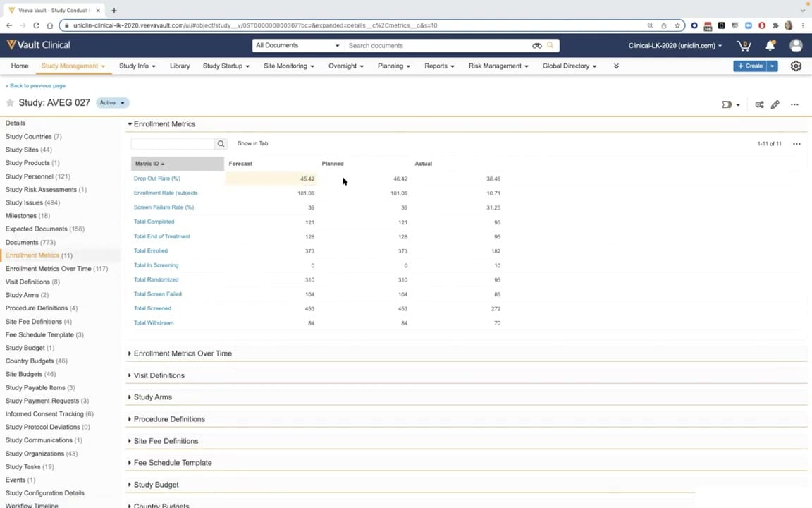Open the Home tab
Viewport: 812px width, 508px height.
coord(20,66)
